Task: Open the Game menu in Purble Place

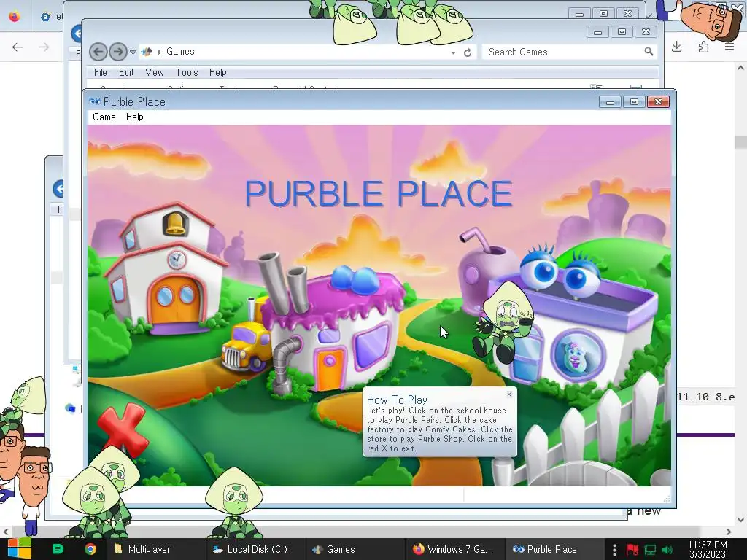Action: point(104,117)
